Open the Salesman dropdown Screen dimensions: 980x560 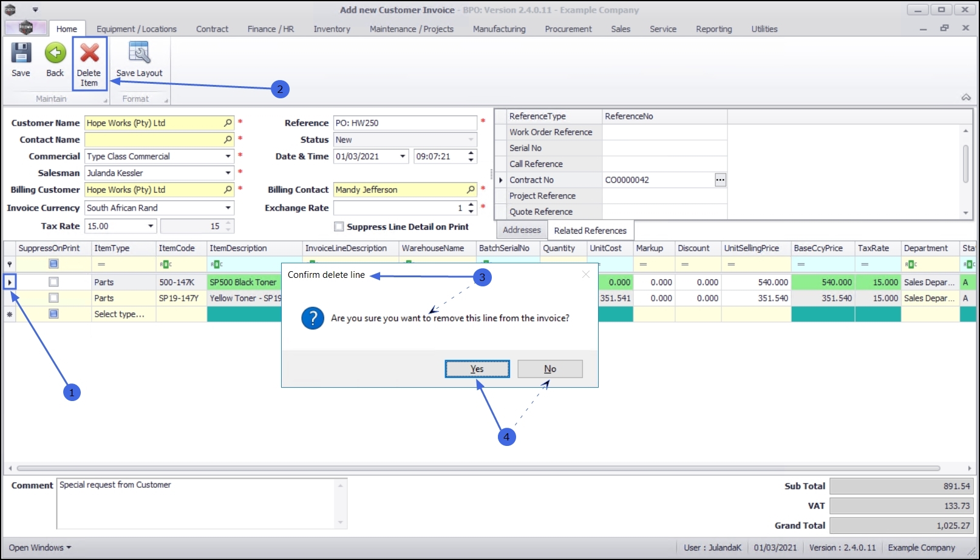[x=228, y=173]
